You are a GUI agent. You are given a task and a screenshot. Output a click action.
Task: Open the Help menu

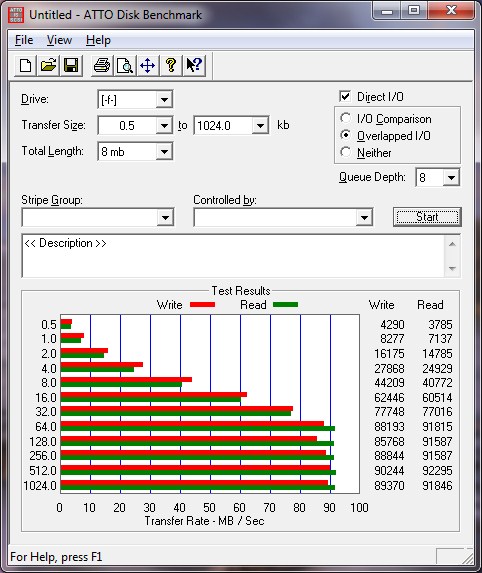98,40
